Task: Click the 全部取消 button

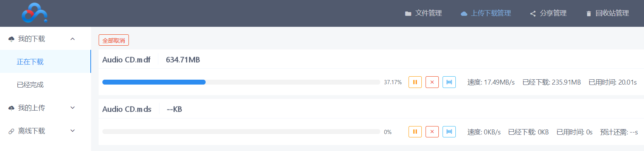Action: pyautogui.click(x=114, y=40)
